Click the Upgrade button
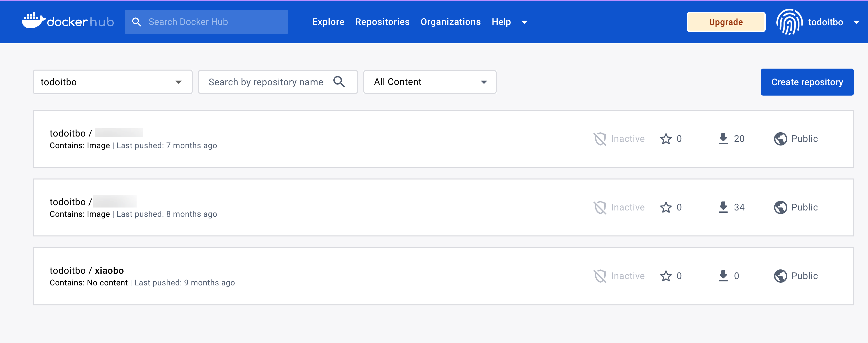Viewport: 868px width, 343px height. coord(726,22)
